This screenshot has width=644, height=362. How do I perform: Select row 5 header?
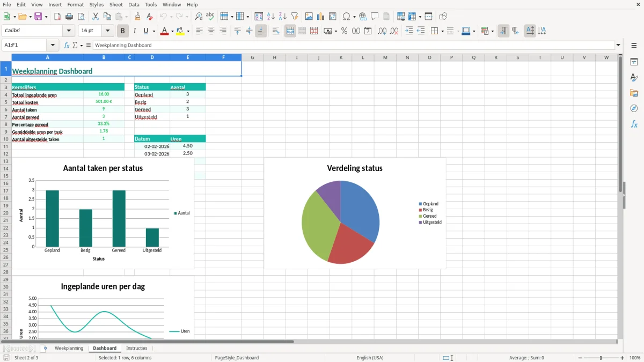coord(6,102)
